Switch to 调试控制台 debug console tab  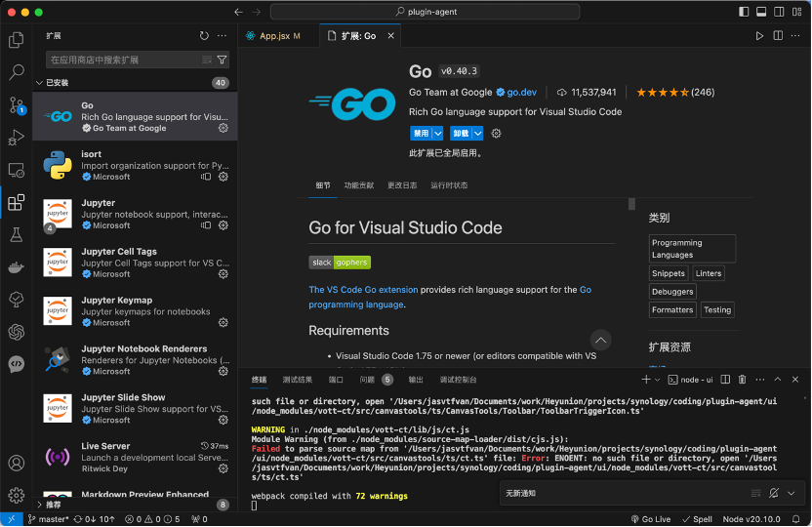(x=459, y=380)
